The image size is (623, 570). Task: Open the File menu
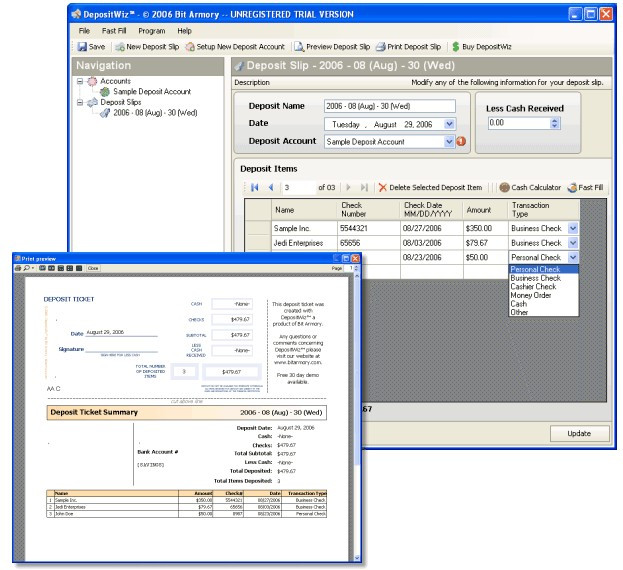(x=84, y=31)
